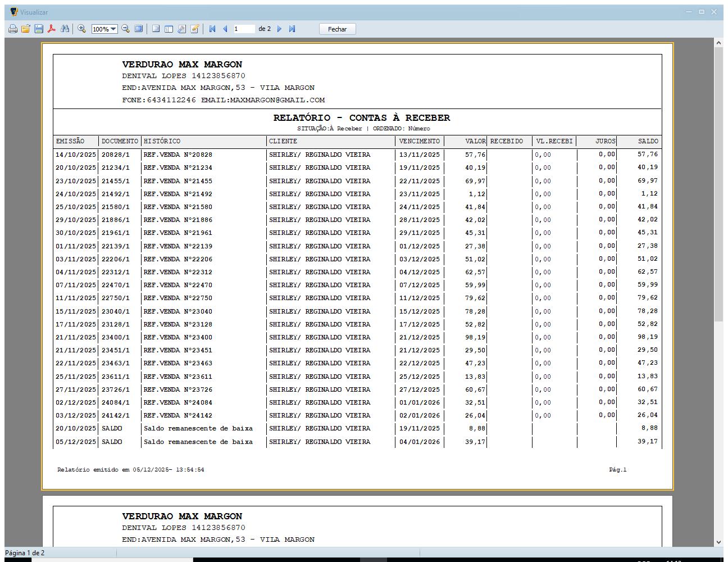The width and height of the screenshot is (728, 562).
Task: Zoom in with the magnifier plus icon
Action: point(82,29)
